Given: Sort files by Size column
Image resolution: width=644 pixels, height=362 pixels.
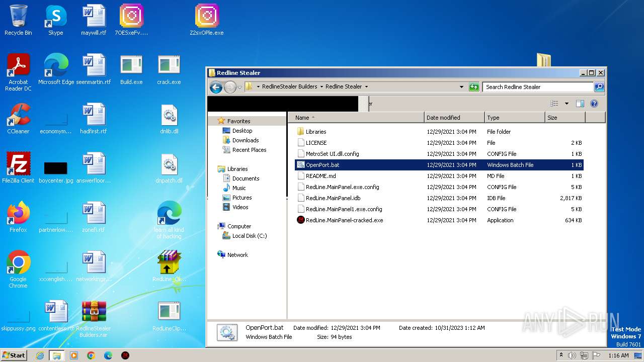Looking at the screenshot, I should (x=565, y=118).
